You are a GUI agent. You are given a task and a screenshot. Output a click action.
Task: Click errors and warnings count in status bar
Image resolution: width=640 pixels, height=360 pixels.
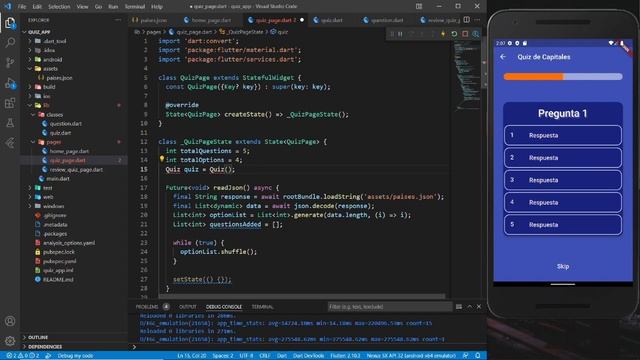pos(23,356)
